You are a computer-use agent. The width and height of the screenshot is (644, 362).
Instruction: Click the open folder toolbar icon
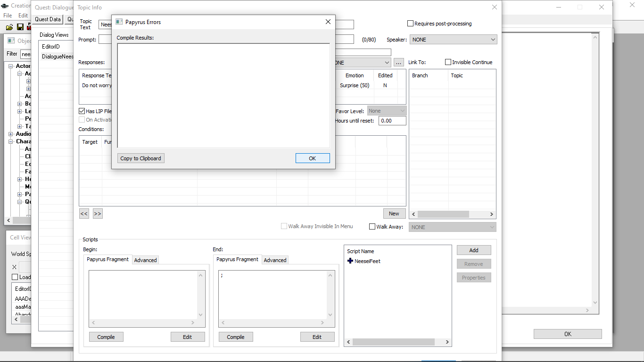pos(9,27)
